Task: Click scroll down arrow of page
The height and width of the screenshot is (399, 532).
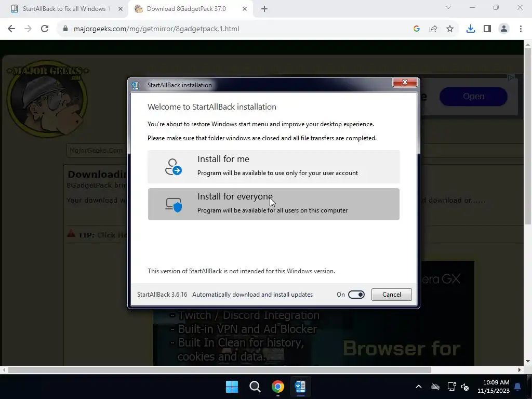Action: click(528, 362)
